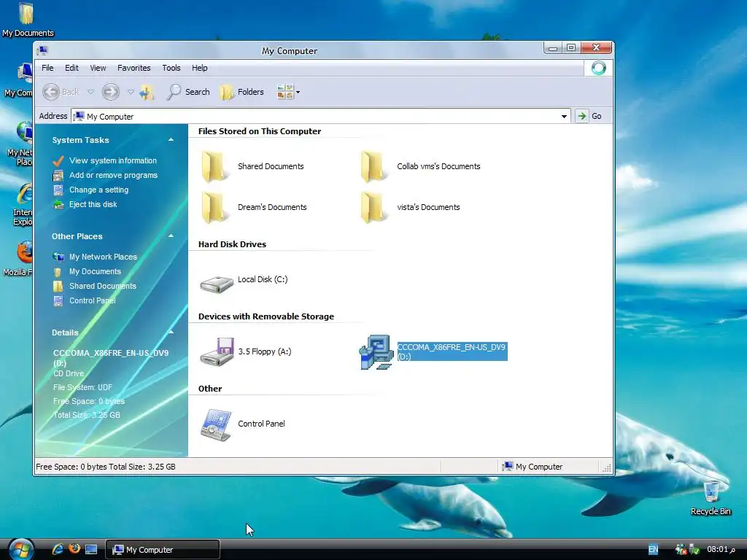Click the window resize grip in status bar
Viewport: 747px width, 560px height.
(607, 467)
